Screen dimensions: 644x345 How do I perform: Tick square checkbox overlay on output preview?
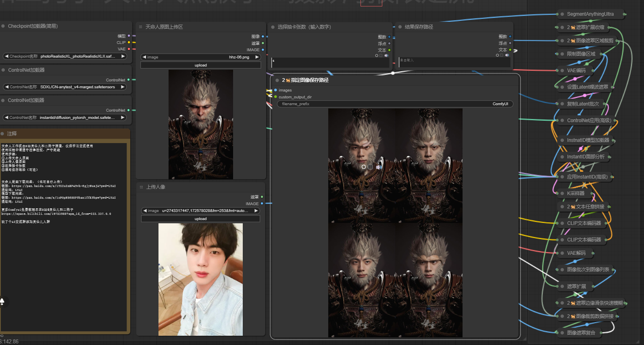(x=370, y=167)
